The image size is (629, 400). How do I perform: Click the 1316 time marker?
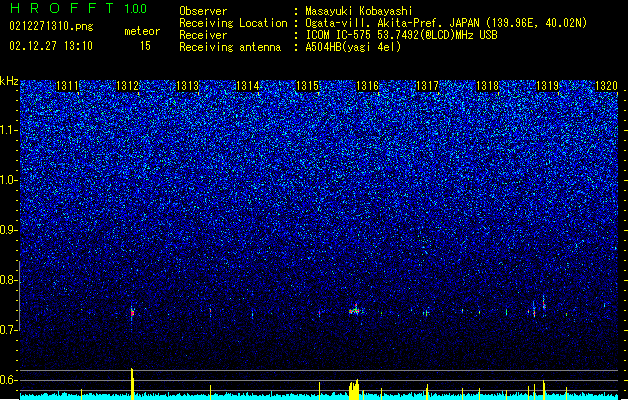[367, 86]
